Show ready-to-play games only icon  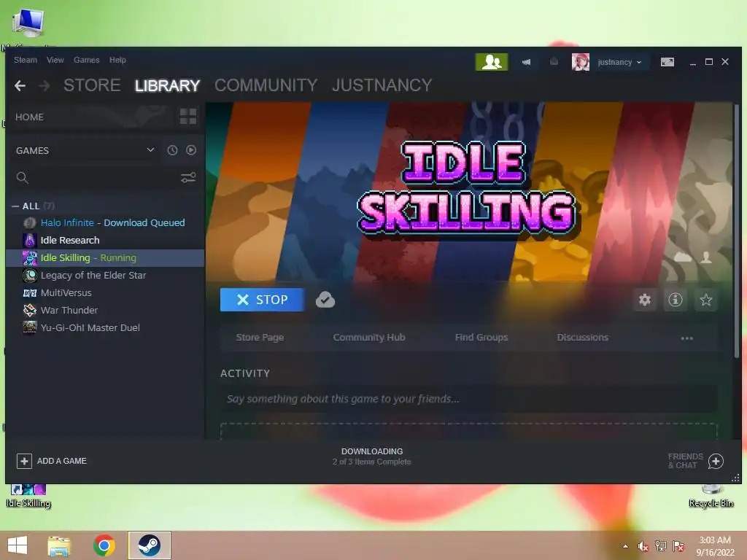(191, 150)
